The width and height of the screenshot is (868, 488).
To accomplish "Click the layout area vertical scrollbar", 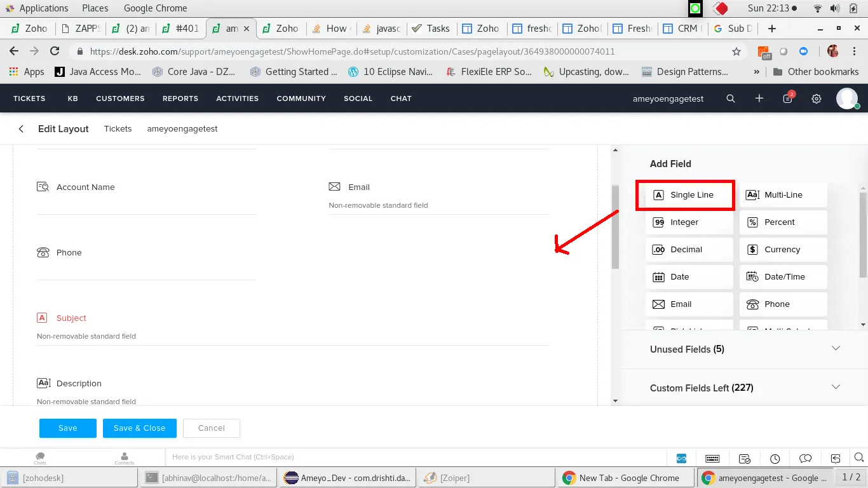I will pyautogui.click(x=615, y=227).
